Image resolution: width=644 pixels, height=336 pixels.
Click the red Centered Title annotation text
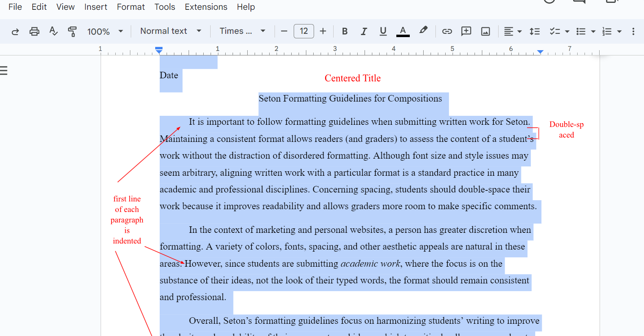353,78
